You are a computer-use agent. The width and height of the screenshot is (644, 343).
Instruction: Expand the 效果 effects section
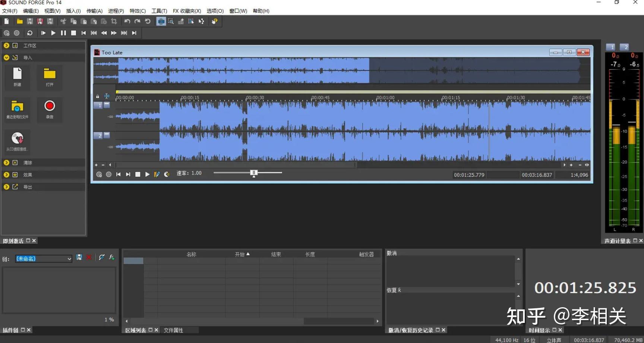tap(6, 174)
